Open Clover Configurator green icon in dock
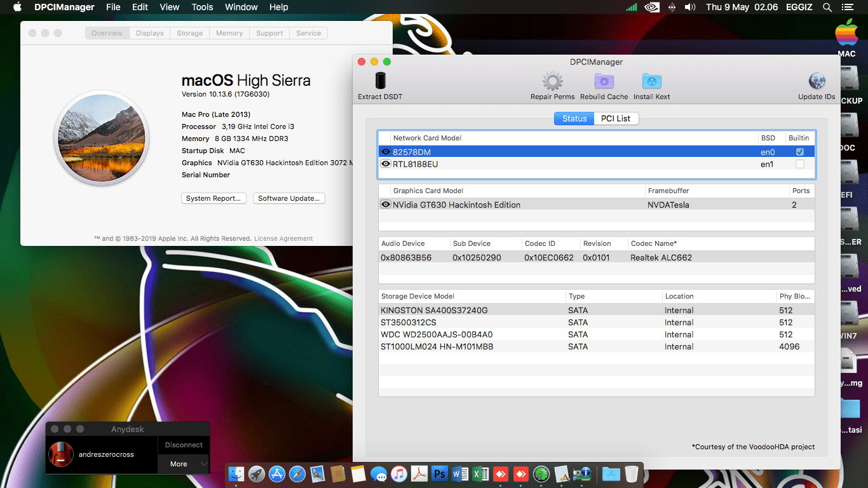The height and width of the screenshot is (488, 868). coord(541,474)
